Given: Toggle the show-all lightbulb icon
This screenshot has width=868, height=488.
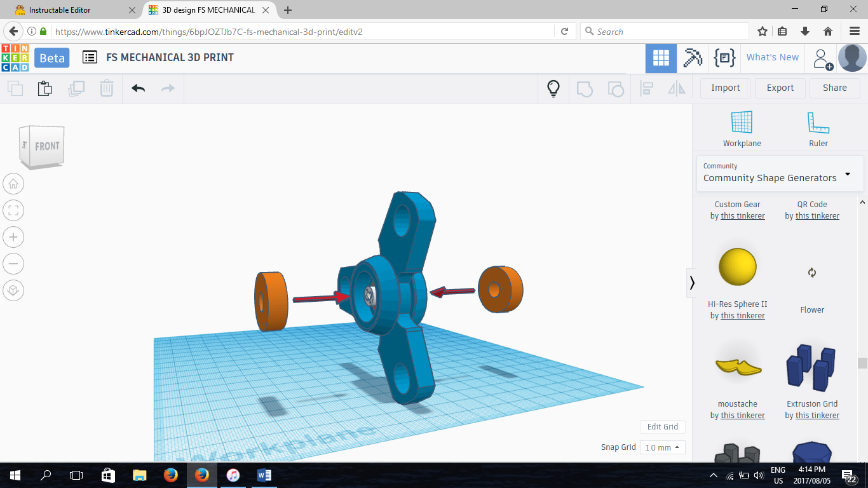Looking at the screenshot, I should [553, 88].
